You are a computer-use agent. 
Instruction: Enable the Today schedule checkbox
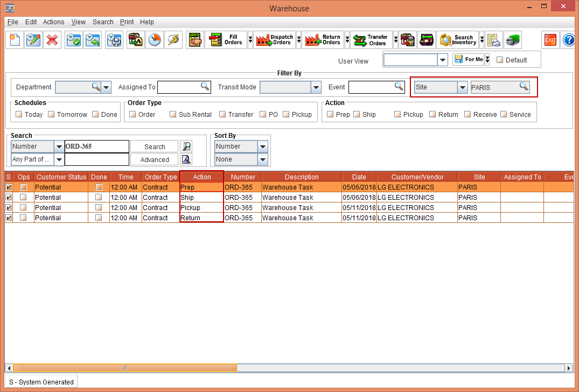[x=19, y=115]
